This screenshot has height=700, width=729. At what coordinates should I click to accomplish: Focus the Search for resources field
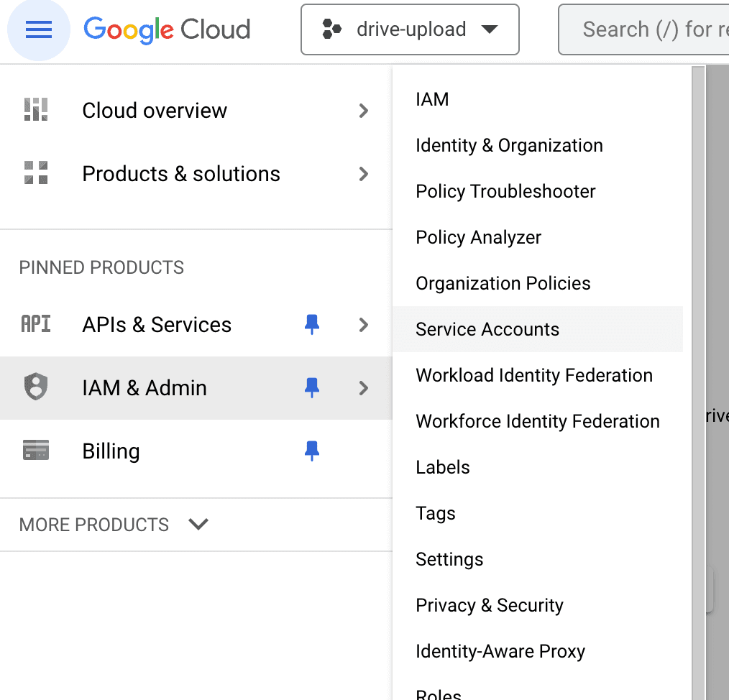644,29
